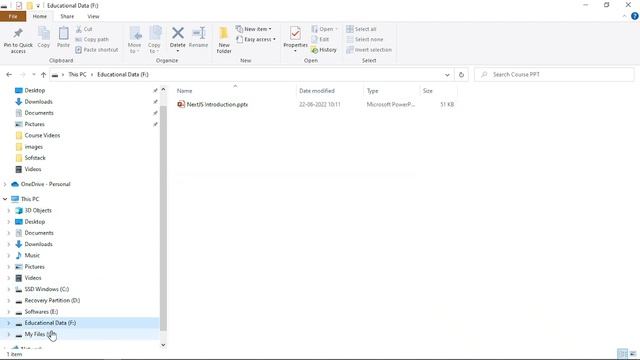Click Select none
Image resolution: width=640 pixels, height=360 pixels.
[365, 40]
